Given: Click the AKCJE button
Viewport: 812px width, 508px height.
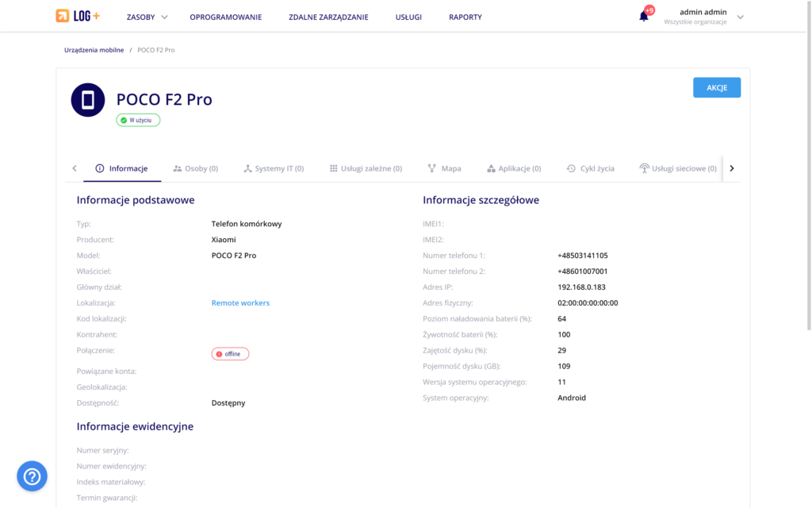Looking at the screenshot, I should pyautogui.click(x=717, y=87).
